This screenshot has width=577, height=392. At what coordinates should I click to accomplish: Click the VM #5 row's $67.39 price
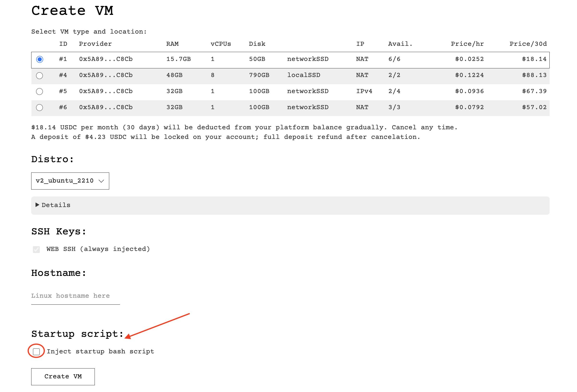[534, 91]
